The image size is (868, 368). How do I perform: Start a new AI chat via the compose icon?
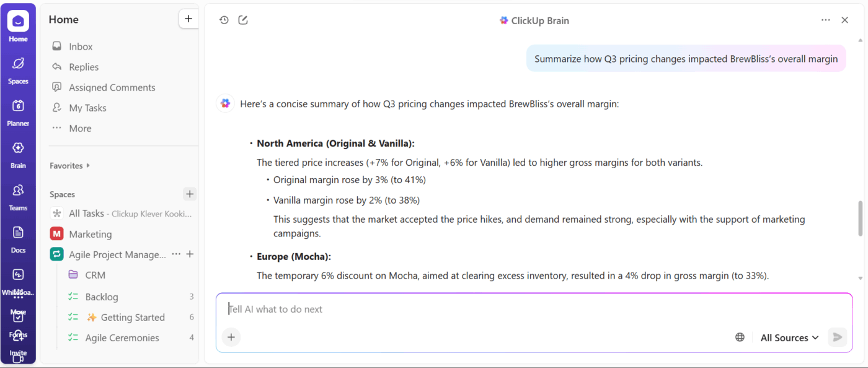click(242, 20)
